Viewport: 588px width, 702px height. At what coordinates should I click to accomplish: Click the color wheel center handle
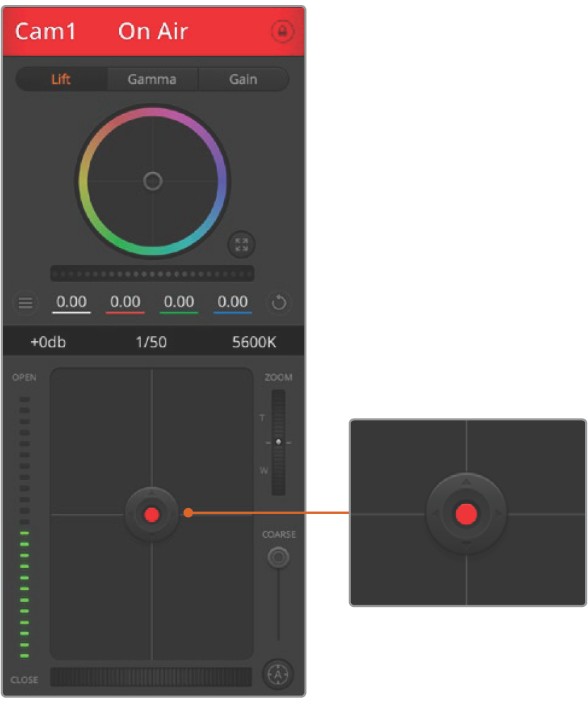coord(152,181)
